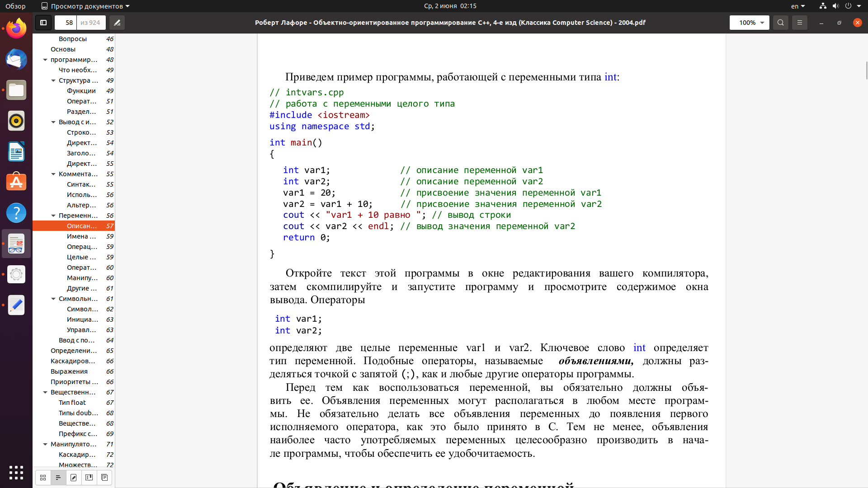868x488 pixels.
Task: Go to 'Тип float' outline entry
Action: (74, 403)
